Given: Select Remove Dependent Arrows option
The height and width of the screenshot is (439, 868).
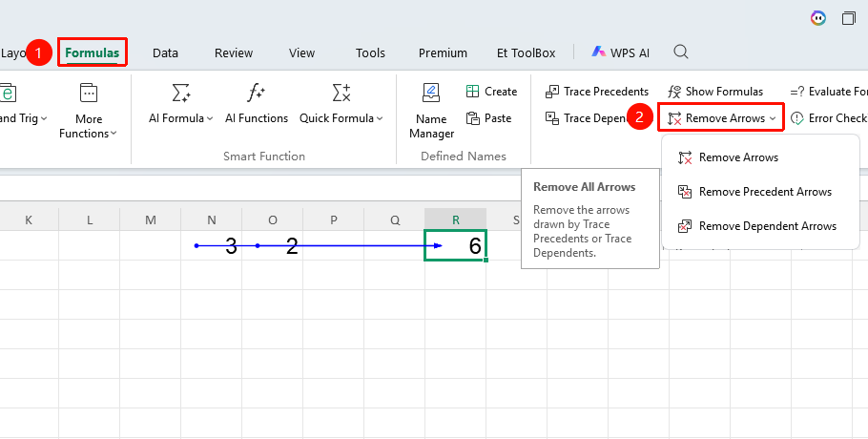Looking at the screenshot, I should point(756,226).
